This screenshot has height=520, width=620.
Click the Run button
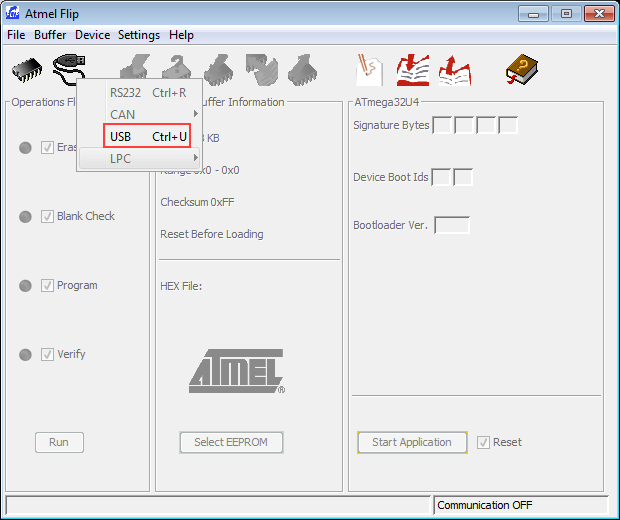(x=59, y=442)
